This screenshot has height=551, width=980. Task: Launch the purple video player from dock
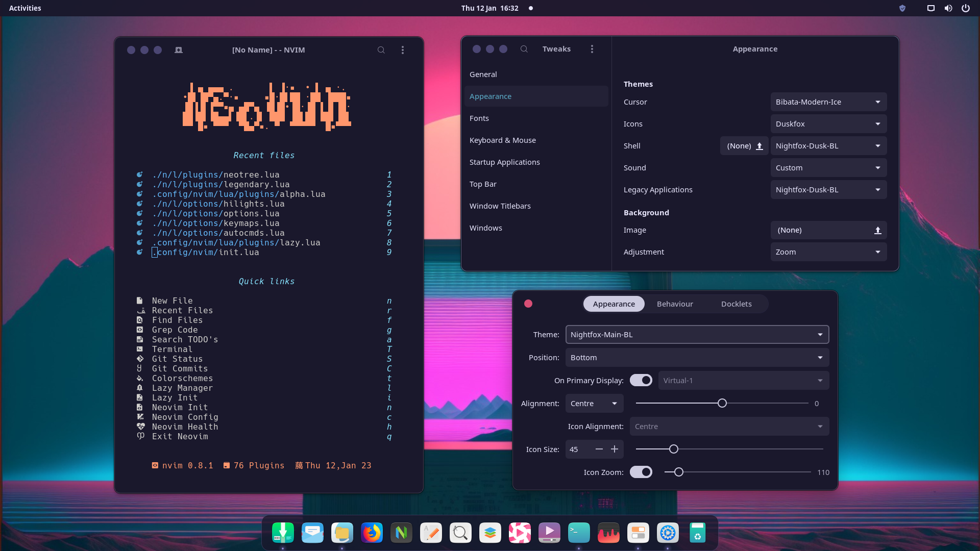[549, 533]
